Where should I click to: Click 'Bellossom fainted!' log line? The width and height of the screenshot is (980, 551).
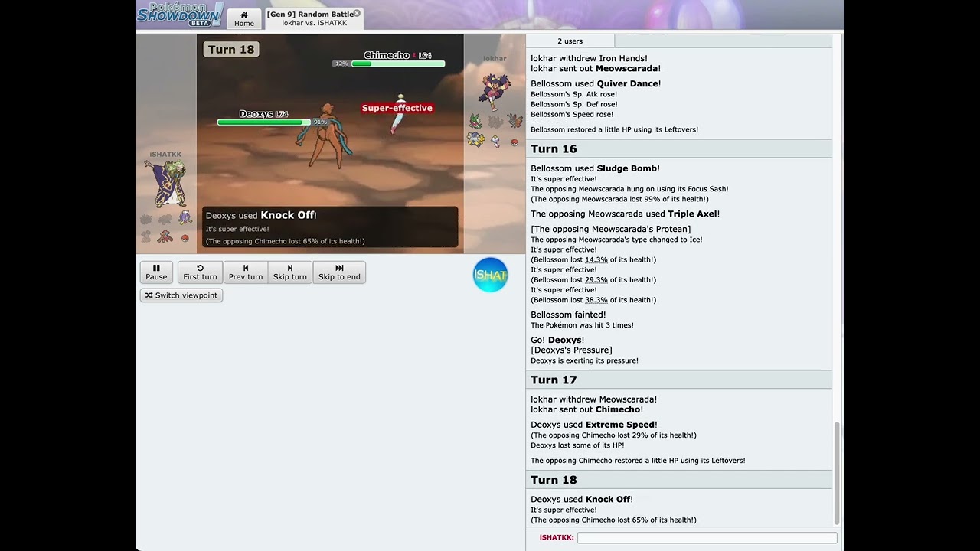click(568, 315)
